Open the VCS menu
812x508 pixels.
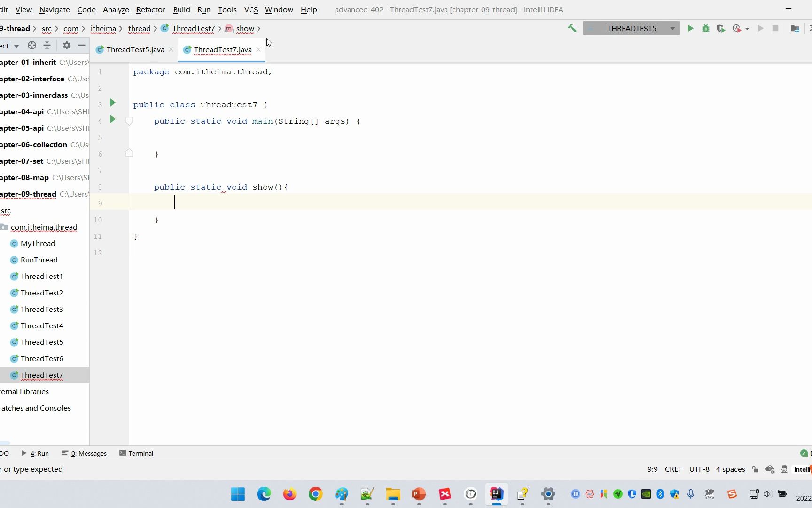[251, 9]
